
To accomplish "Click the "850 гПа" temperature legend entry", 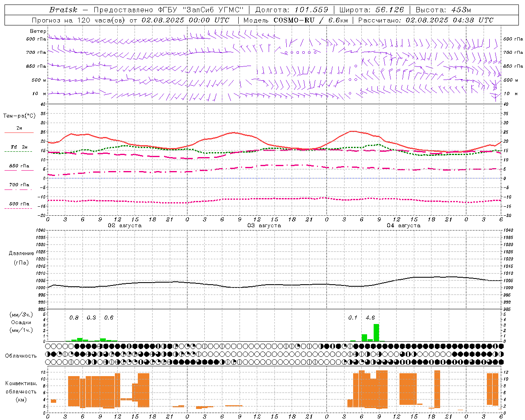I will click(19, 166).
